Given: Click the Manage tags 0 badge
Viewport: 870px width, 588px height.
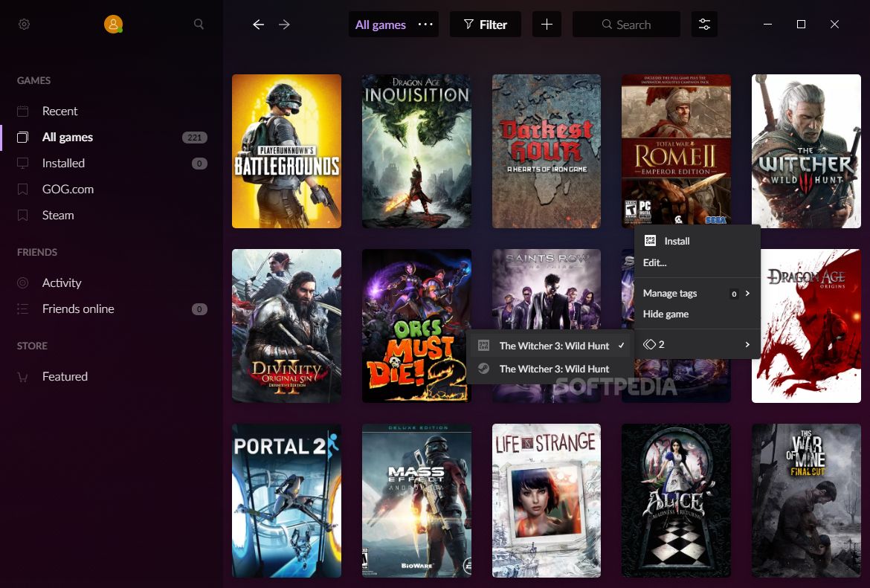Looking at the screenshot, I should click(x=734, y=294).
